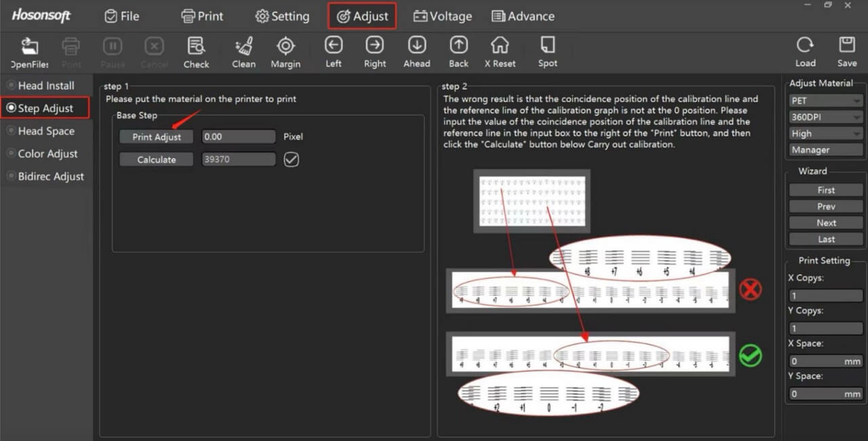Run the nozzle Check icon
Image resolution: width=868 pixels, height=441 pixels.
click(196, 47)
